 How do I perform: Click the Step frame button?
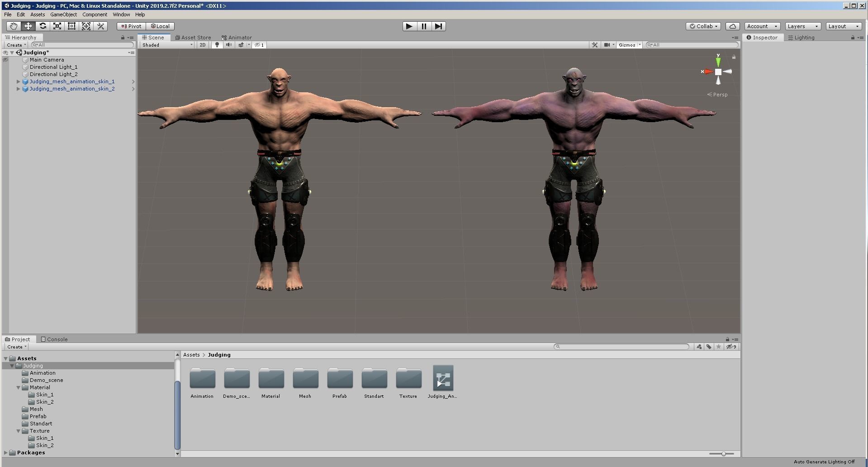[438, 26]
